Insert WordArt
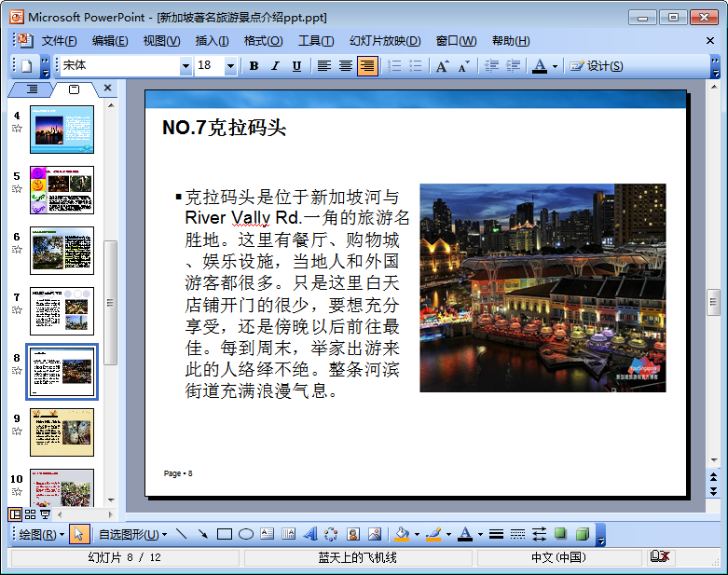This screenshot has width=728, height=575. (x=310, y=535)
